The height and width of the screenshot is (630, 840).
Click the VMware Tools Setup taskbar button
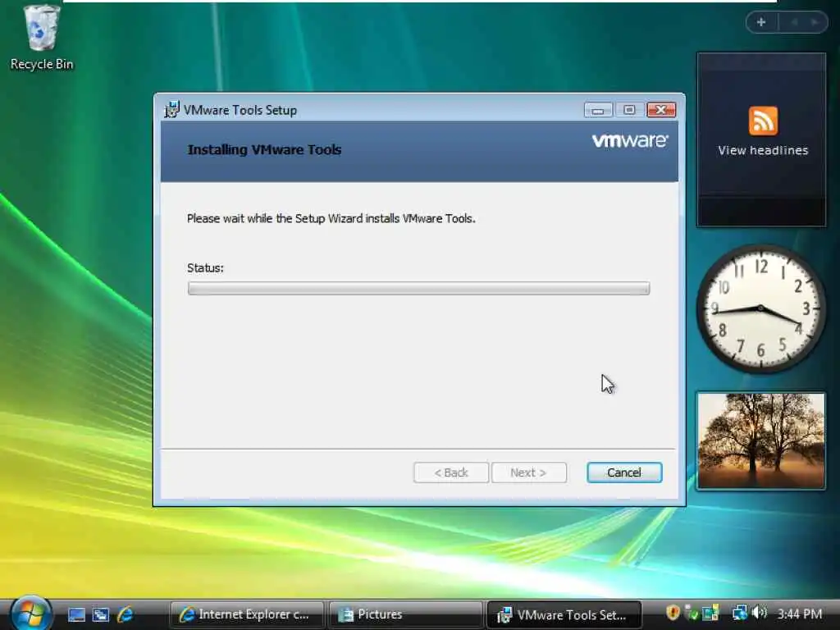[x=563, y=615]
